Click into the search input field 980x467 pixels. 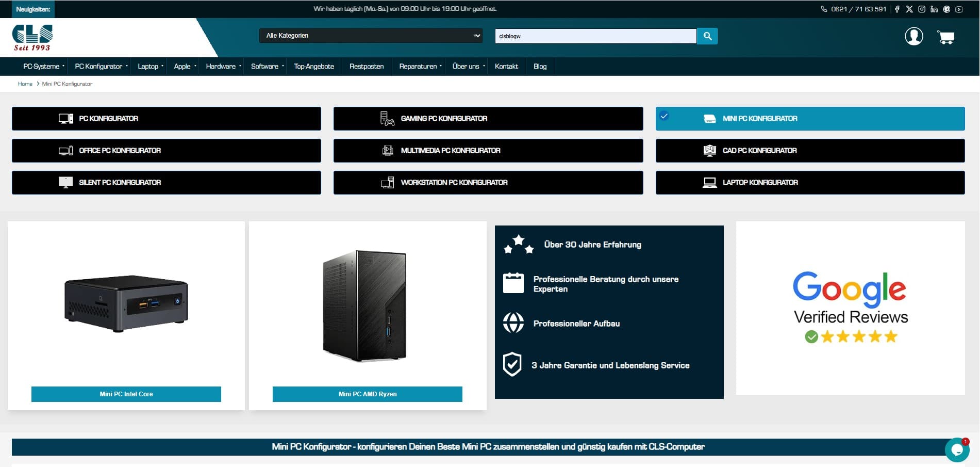pos(595,36)
